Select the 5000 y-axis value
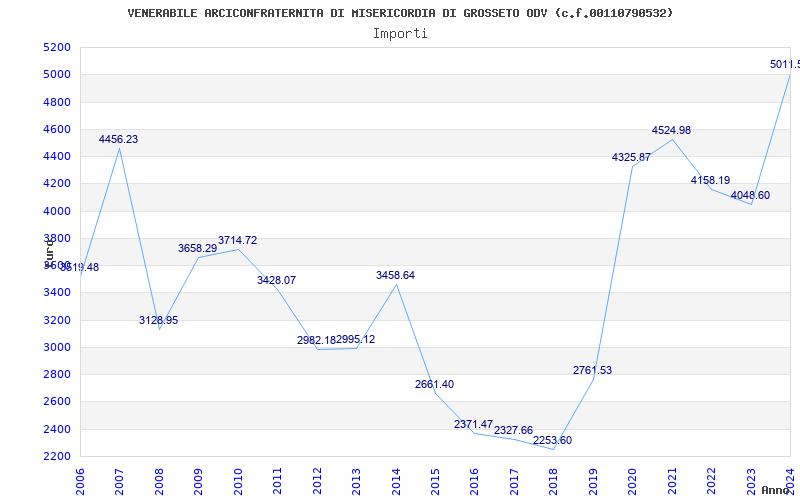 (57, 74)
